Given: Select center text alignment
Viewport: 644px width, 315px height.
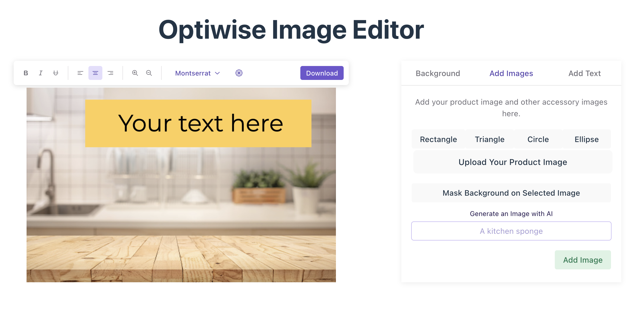Looking at the screenshot, I should (95, 73).
